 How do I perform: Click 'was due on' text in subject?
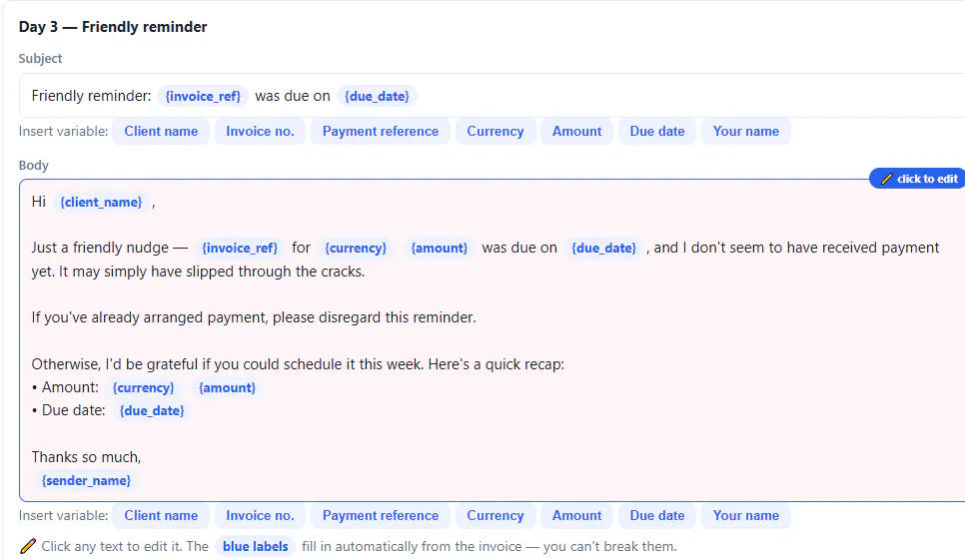tap(293, 96)
